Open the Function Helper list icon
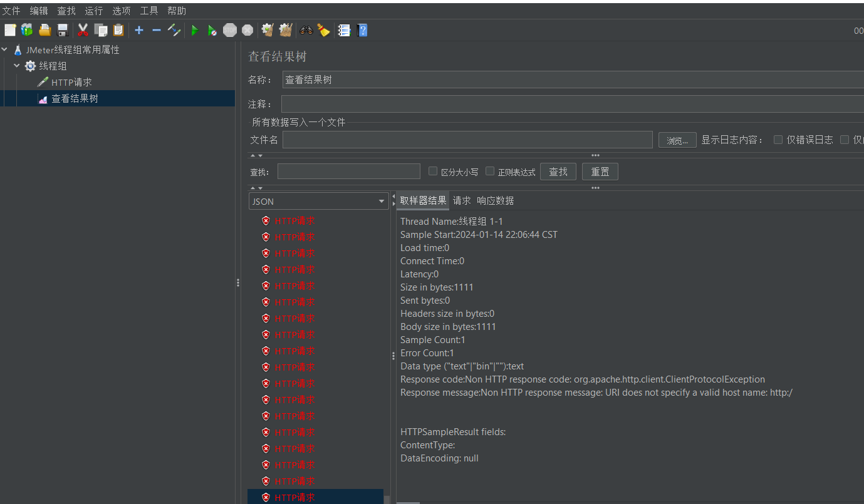Screen dimensions: 864x504 click(x=344, y=30)
